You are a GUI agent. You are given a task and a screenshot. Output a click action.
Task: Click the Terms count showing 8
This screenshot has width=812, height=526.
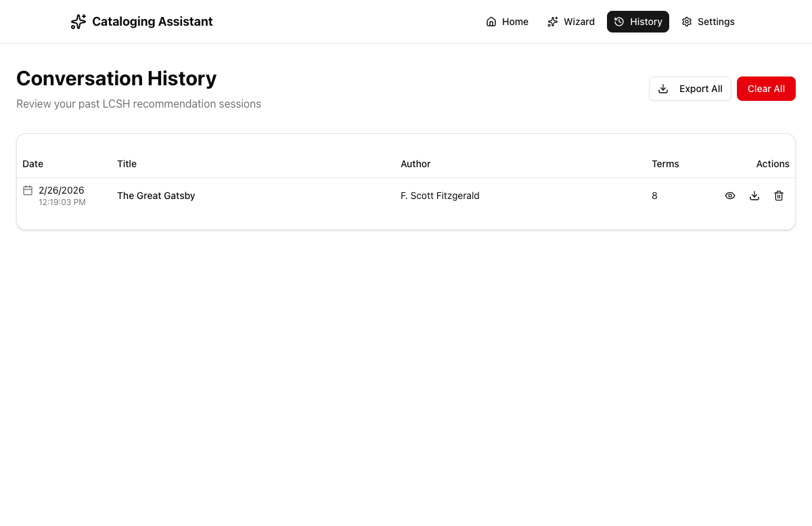click(x=654, y=196)
